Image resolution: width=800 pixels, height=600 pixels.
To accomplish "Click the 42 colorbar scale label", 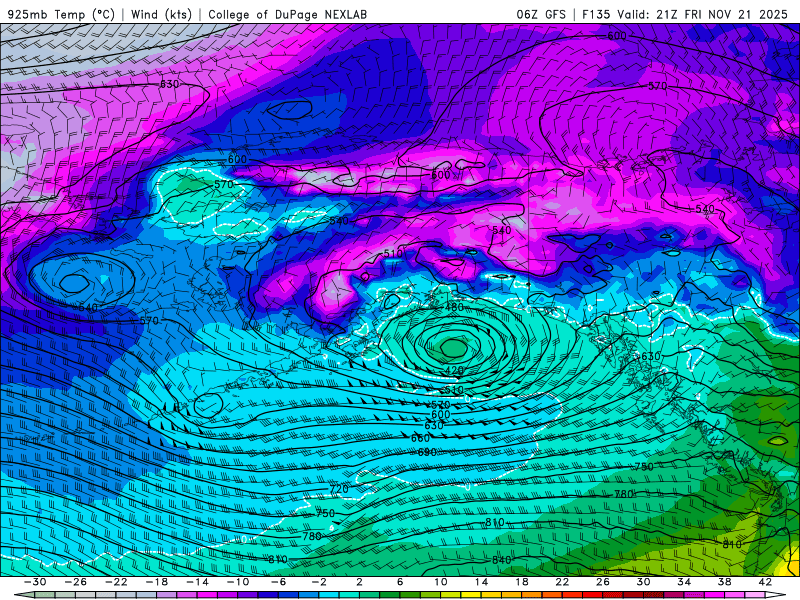I will point(765,582).
